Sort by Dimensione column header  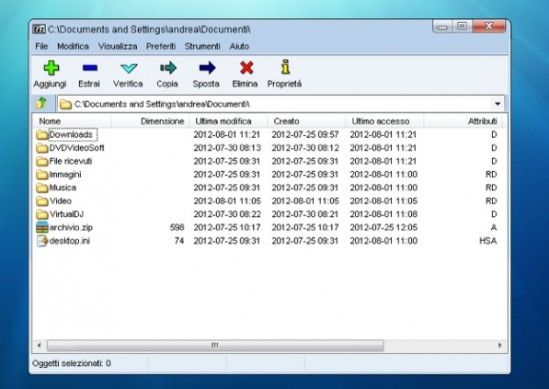(150, 121)
